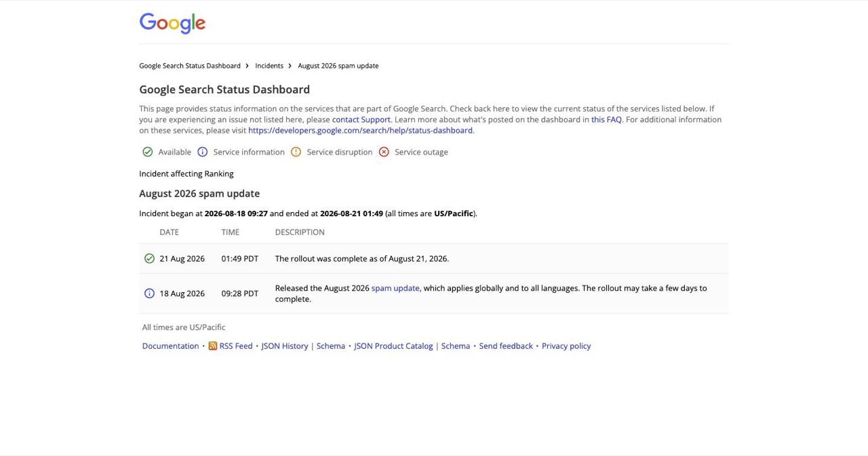Click the DESCRIPTION column header
This screenshot has height=456, width=868.
tap(300, 232)
